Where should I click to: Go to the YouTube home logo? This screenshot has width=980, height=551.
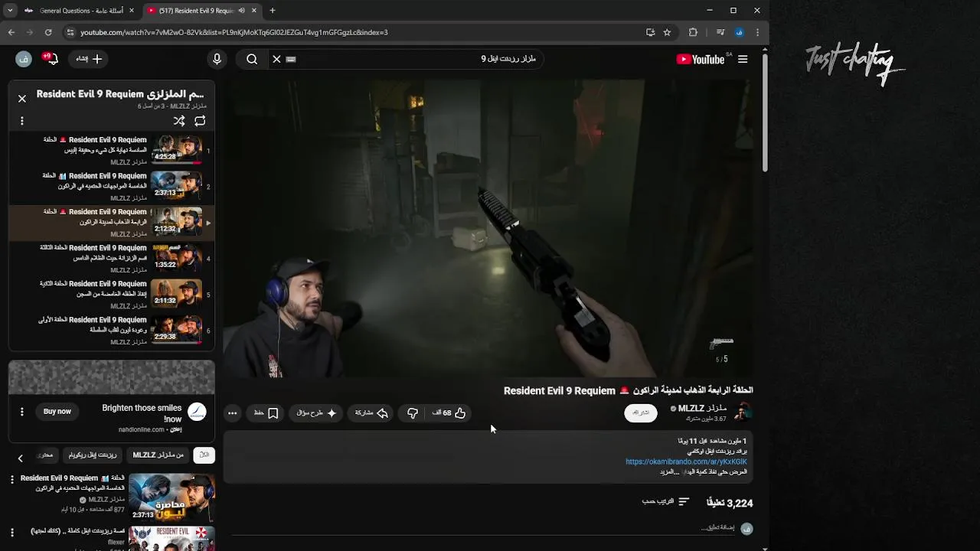click(701, 59)
